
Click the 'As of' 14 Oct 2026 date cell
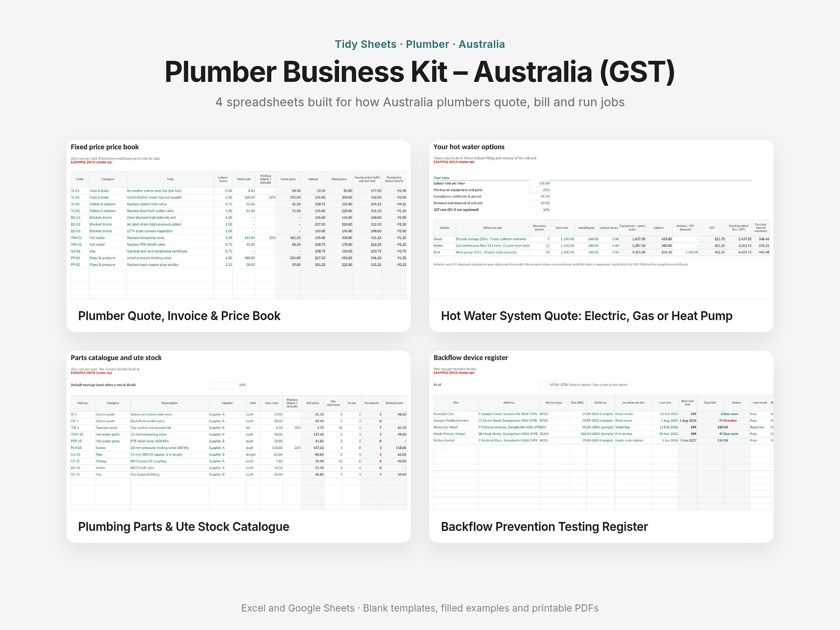click(554, 385)
